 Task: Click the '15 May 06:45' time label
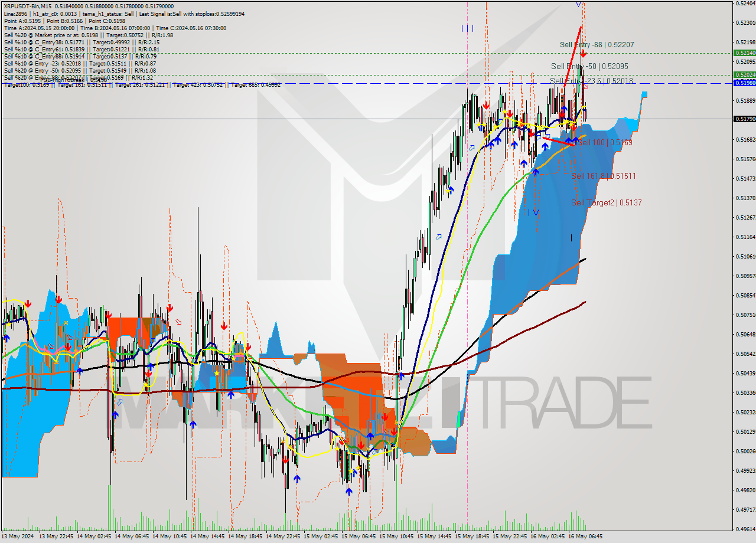(x=359, y=537)
